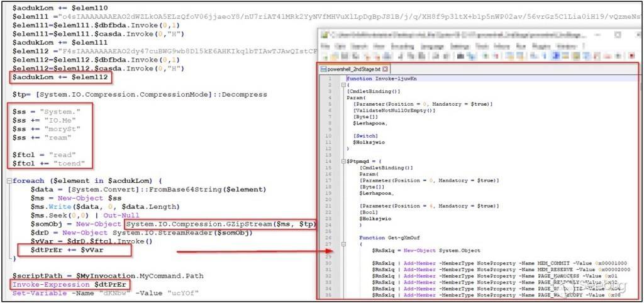Click the Replace toolbar icon
644x303 pixels.
(x=471, y=56)
